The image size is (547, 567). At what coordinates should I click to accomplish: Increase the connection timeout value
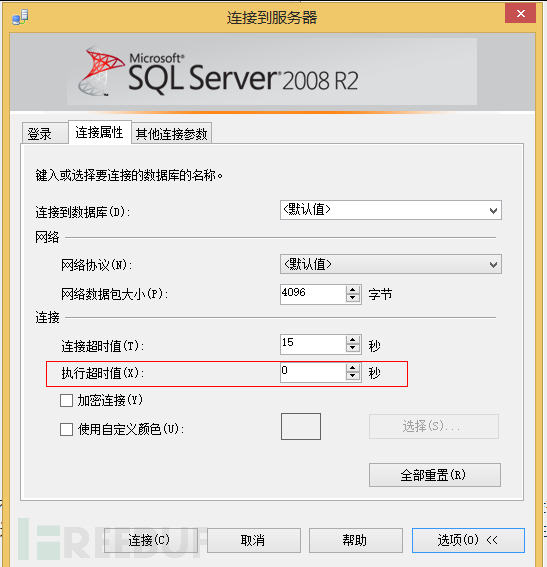click(x=353, y=340)
